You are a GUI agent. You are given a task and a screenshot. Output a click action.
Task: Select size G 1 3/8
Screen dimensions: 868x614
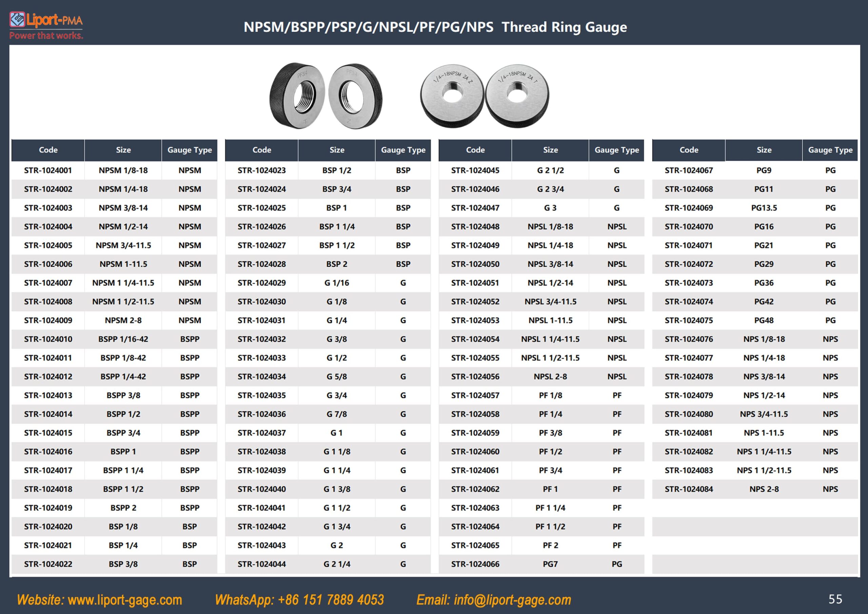point(337,489)
